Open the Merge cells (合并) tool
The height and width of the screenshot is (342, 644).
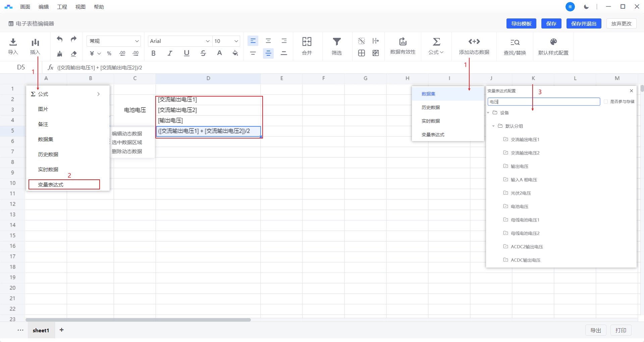[x=307, y=42]
